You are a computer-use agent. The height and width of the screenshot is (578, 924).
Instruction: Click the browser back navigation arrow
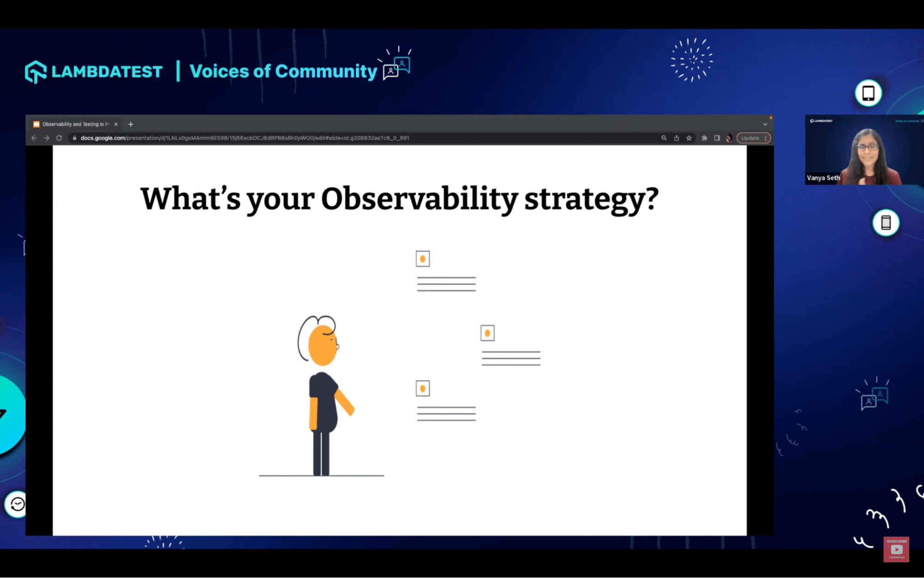[35, 138]
